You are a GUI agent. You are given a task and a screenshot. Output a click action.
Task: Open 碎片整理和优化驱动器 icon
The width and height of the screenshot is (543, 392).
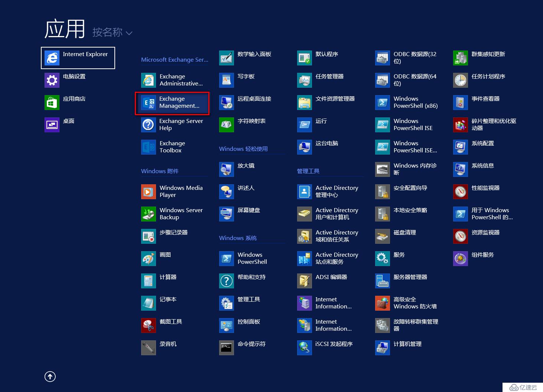pos(461,125)
